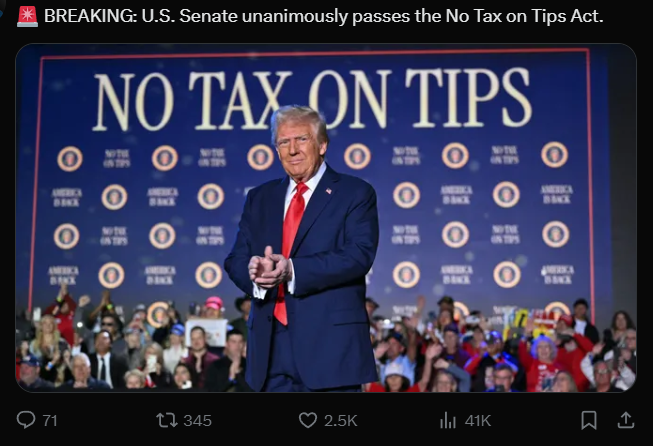
Task: Click the 2.5K likes count
Action: click(x=341, y=421)
